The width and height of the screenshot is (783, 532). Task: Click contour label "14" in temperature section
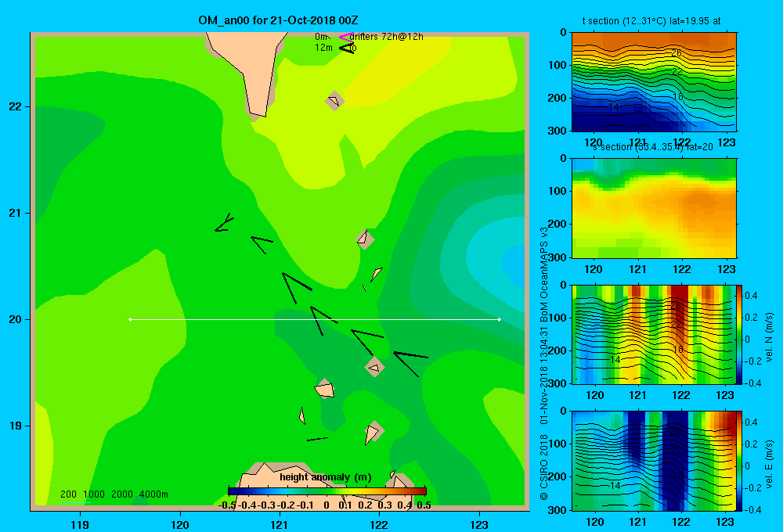pos(614,107)
